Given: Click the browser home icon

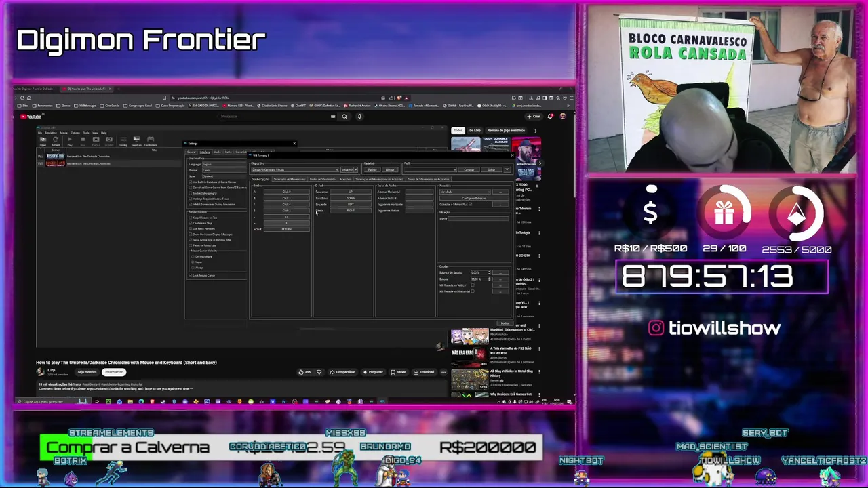Looking at the screenshot, I should (x=29, y=98).
